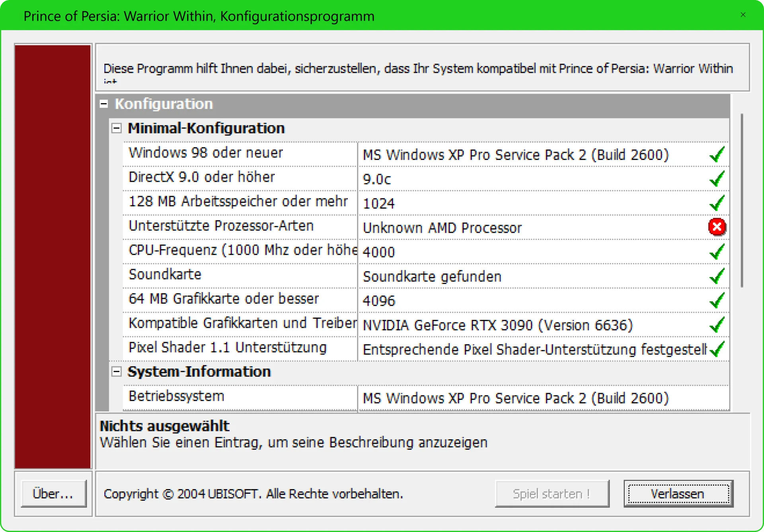The image size is (764, 532).
Task: Click the Verlassen button to exit
Action: click(678, 493)
